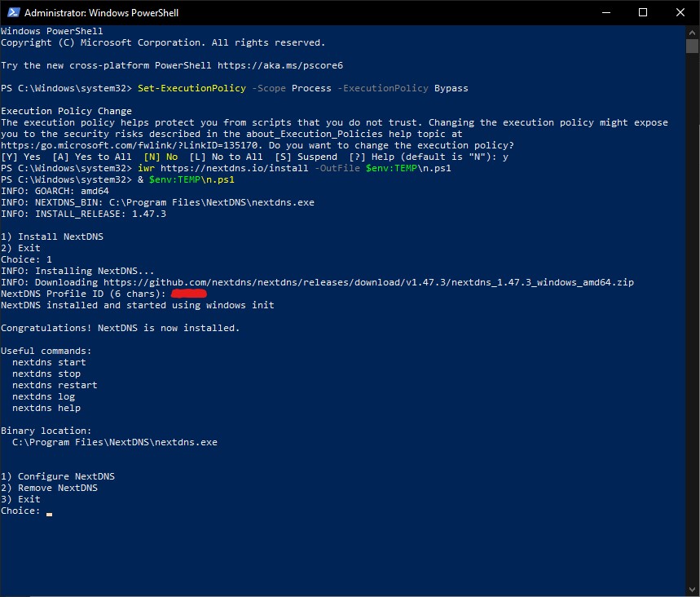Screen dimensions: 700x597
Task: Click the 'nextdns log' command line
Action: pyautogui.click(x=43, y=396)
